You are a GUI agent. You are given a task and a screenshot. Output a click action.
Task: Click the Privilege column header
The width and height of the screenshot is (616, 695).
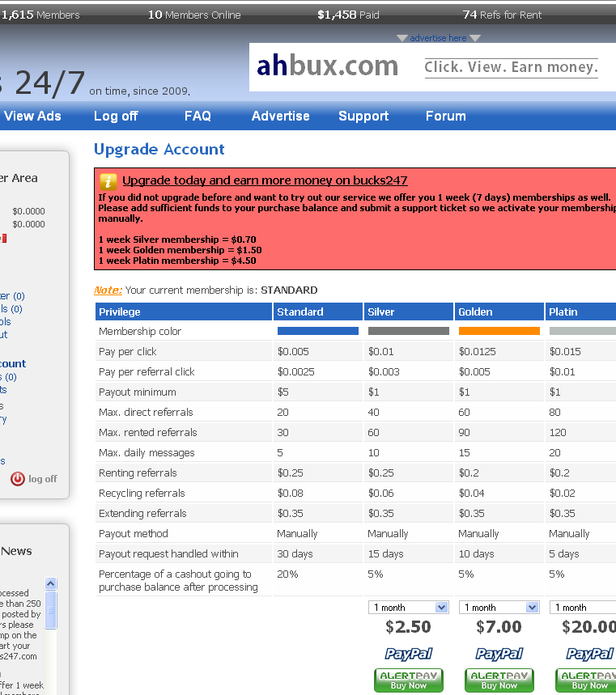[x=184, y=311]
